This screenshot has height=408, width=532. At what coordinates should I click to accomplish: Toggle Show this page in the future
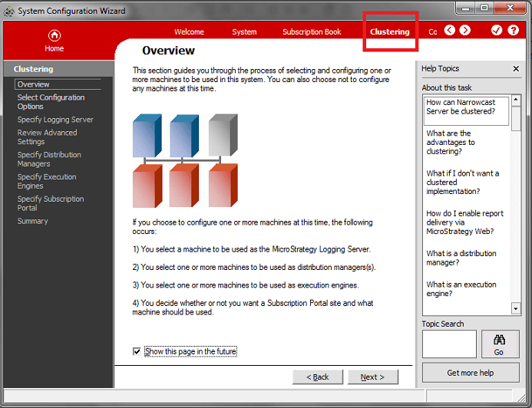point(137,351)
